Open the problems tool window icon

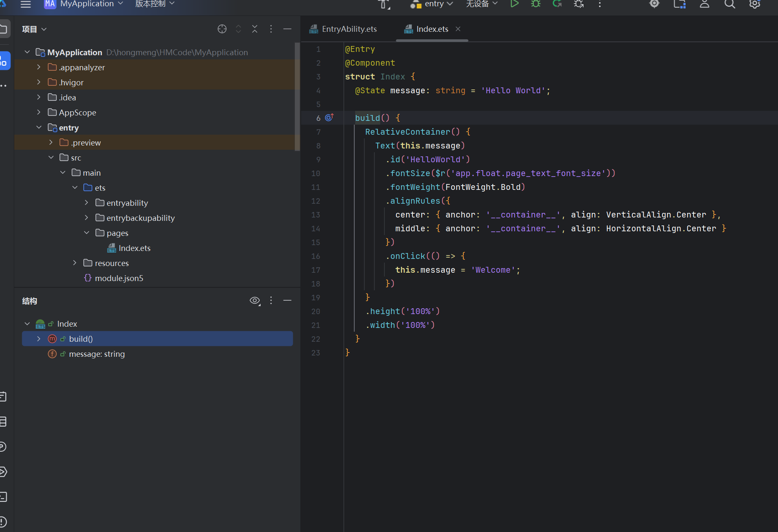[x=3, y=522]
